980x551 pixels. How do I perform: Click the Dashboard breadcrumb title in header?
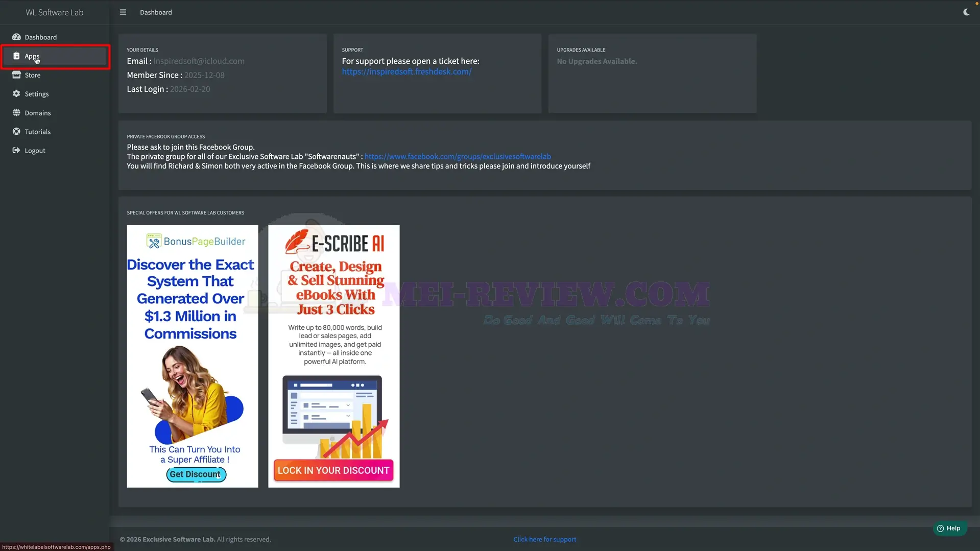click(x=156, y=12)
